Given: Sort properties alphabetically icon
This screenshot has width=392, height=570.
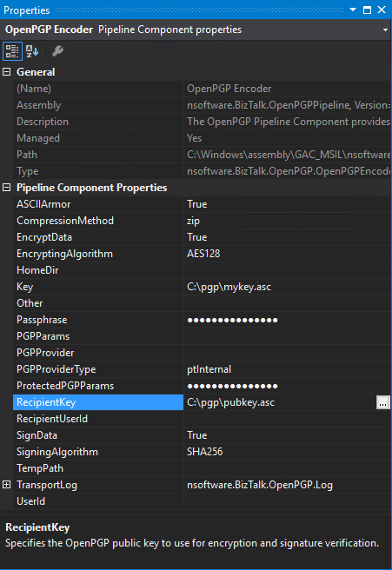Looking at the screenshot, I should click(32, 51).
